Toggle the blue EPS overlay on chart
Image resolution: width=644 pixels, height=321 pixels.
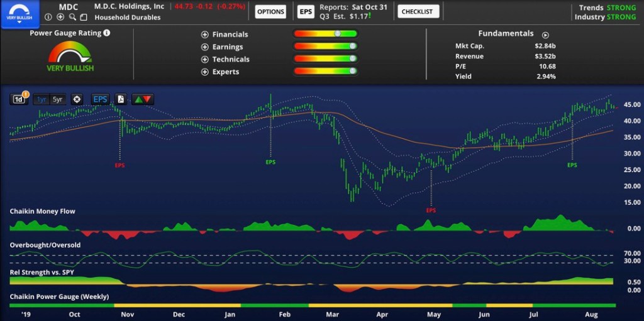coord(100,99)
